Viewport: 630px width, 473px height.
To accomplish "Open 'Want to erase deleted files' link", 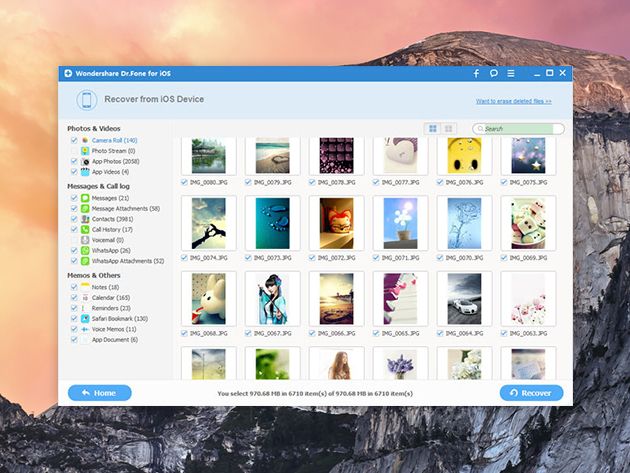I will (513, 101).
